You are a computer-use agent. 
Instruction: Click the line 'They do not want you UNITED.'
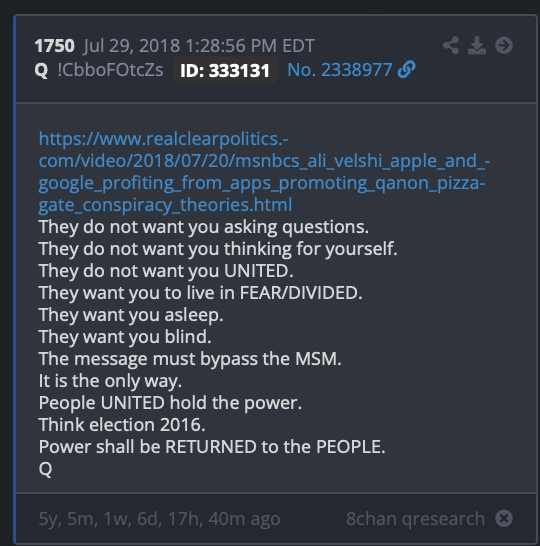[x=166, y=271]
